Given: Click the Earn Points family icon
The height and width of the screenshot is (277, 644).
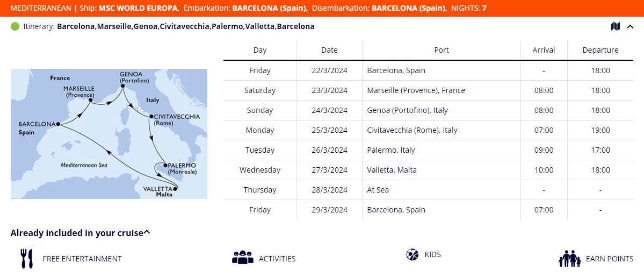Looking at the screenshot, I should 570,259.
